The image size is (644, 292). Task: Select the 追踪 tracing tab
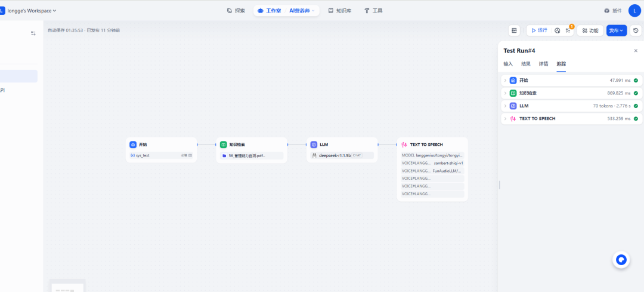tap(561, 64)
